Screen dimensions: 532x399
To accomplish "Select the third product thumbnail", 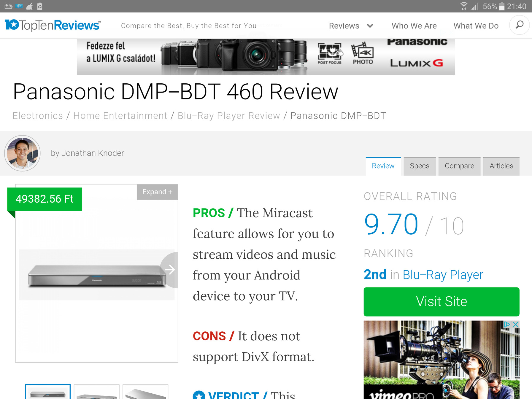I will [x=145, y=392].
